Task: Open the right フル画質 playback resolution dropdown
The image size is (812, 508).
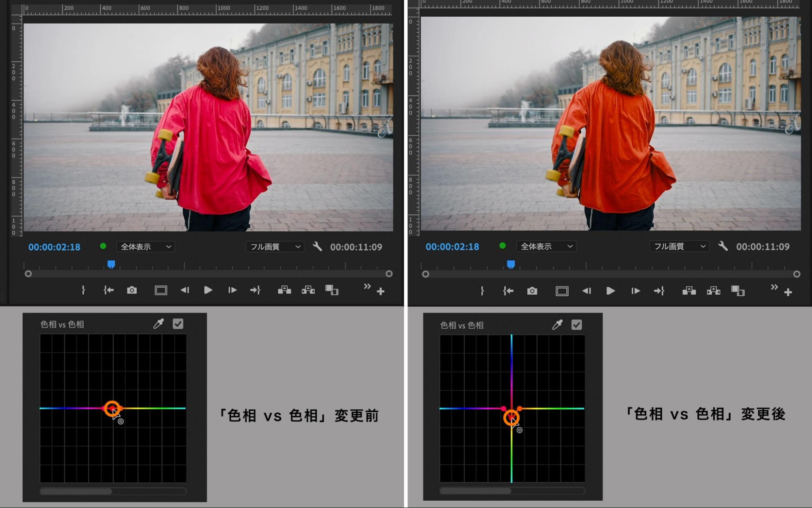Action: (x=679, y=246)
